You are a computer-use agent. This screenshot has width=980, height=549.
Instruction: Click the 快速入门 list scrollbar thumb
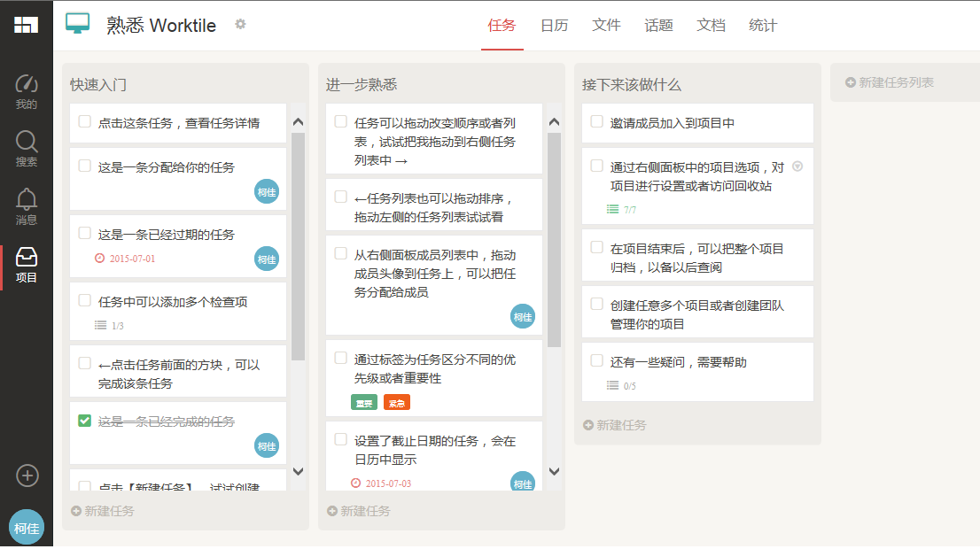298,246
